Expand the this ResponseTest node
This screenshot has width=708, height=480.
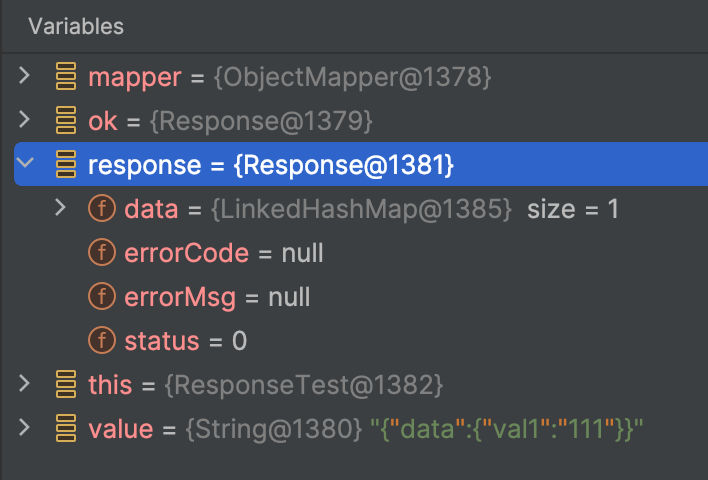(25, 385)
